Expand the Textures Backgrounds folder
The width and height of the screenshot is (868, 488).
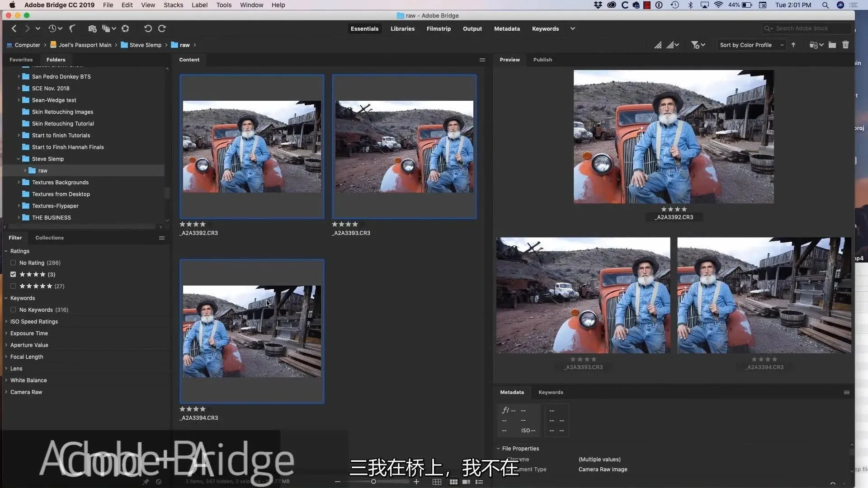19,182
